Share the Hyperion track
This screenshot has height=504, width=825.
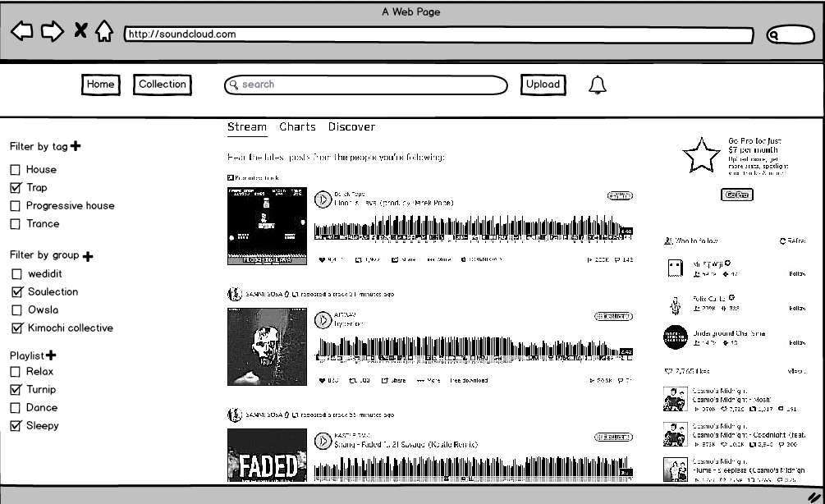(393, 380)
